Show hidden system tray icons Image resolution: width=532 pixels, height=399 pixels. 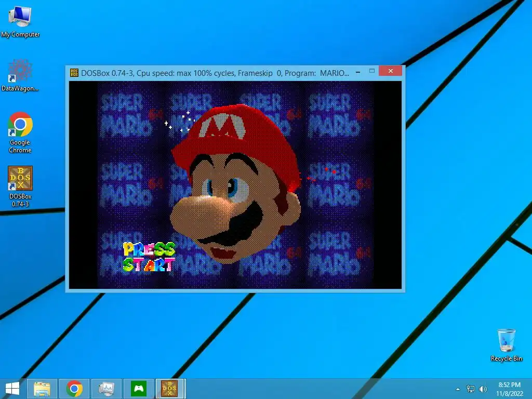click(458, 389)
